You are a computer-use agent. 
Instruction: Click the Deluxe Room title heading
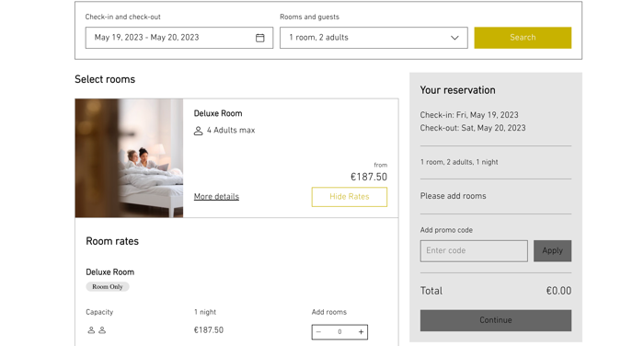[218, 113]
